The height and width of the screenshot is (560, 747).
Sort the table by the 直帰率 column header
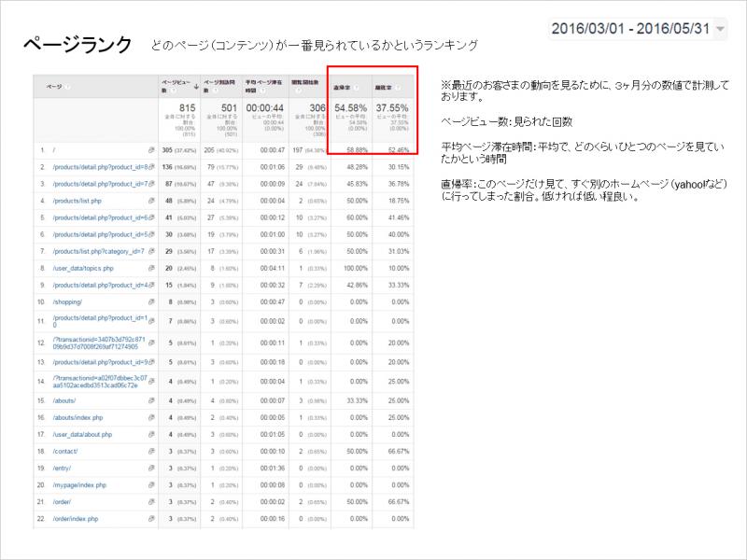pyautogui.click(x=342, y=88)
